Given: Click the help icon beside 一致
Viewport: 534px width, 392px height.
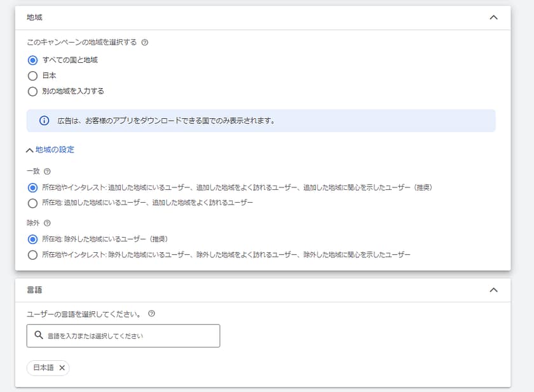Looking at the screenshot, I should pos(47,172).
